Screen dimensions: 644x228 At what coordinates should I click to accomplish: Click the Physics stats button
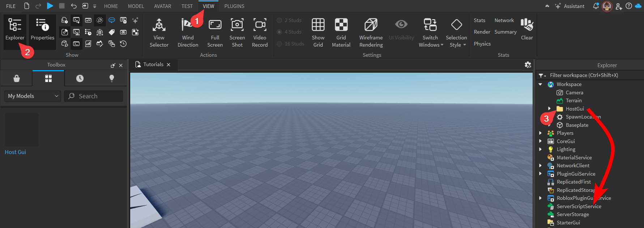(482, 44)
